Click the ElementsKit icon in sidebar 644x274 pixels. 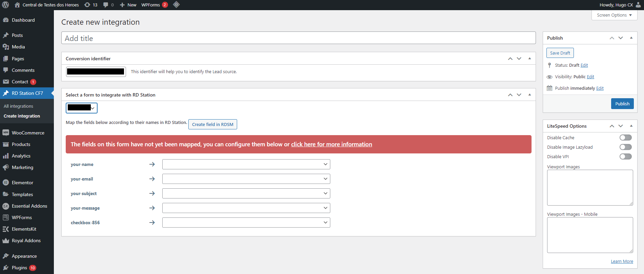click(6, 229)
